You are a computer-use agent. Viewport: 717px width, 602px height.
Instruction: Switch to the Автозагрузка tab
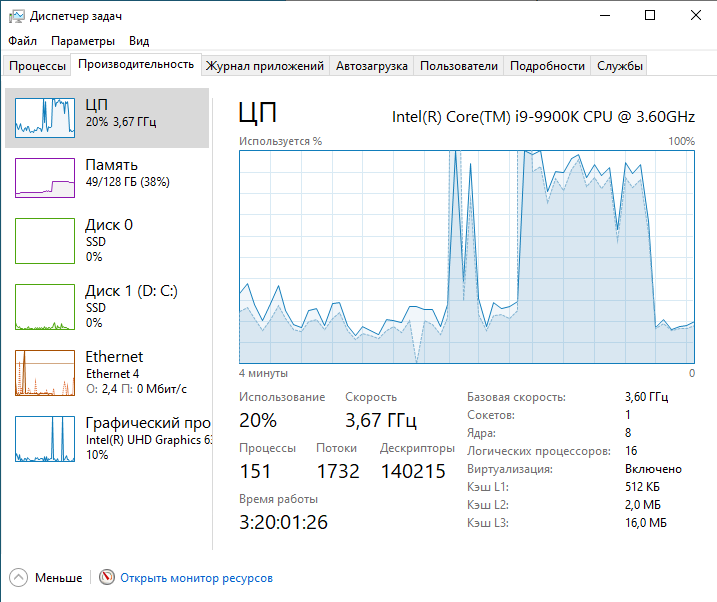(372, 66)
